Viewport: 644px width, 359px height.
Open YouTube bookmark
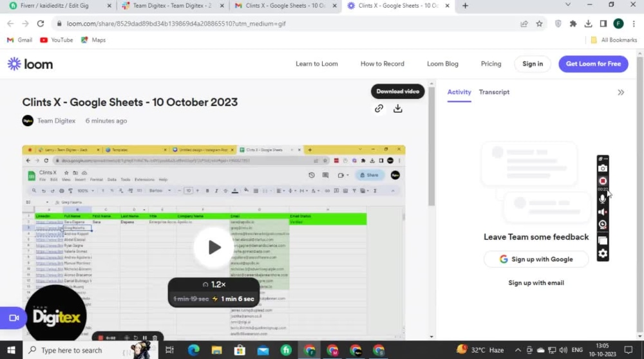(x=57, y=40)
